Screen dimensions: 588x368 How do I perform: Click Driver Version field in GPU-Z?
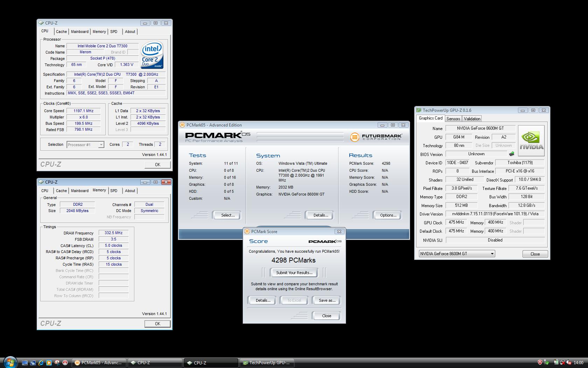point(495,214)
